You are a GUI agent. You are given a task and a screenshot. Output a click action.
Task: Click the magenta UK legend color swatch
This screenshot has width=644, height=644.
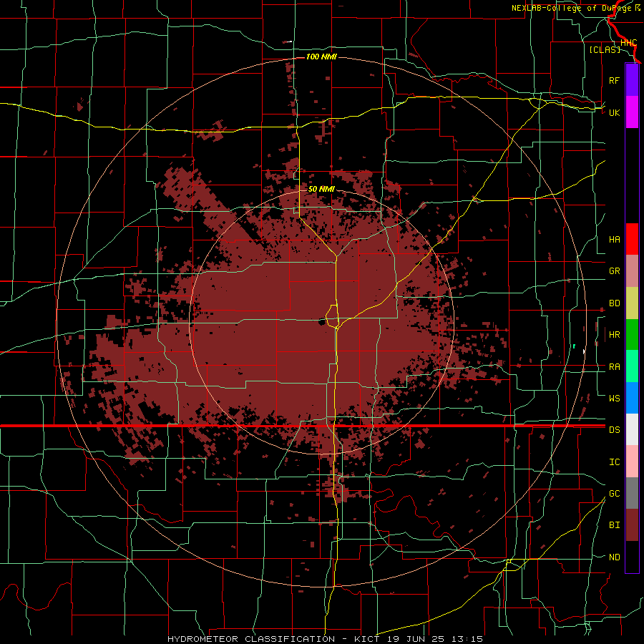click(632, 112)
